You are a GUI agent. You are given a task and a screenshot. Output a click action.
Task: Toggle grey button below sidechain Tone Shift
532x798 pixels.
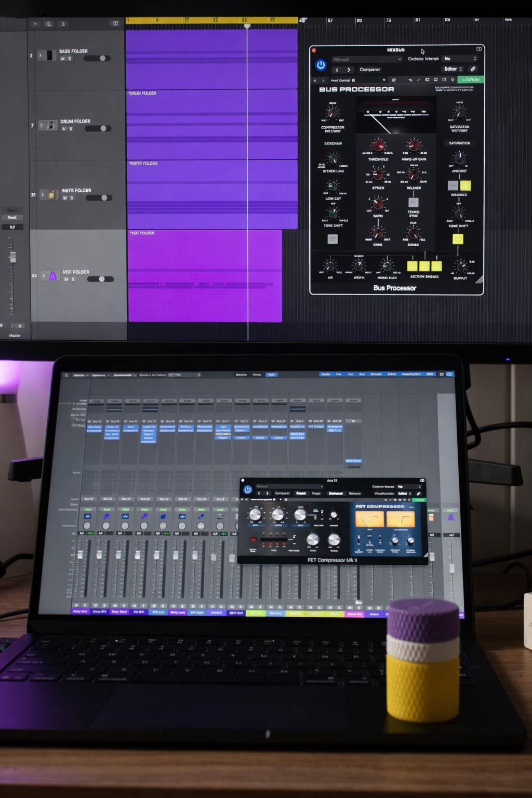pos(332,239)
